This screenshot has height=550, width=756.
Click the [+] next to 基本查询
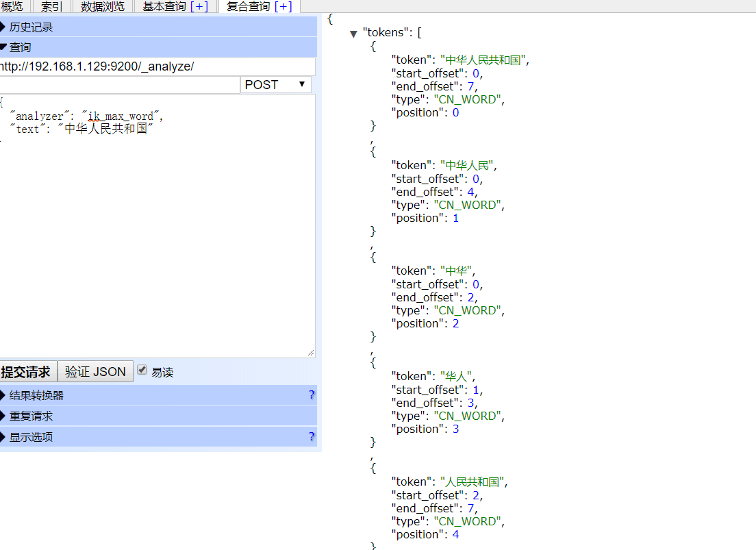pyautogui.click(x=199, y=7)
